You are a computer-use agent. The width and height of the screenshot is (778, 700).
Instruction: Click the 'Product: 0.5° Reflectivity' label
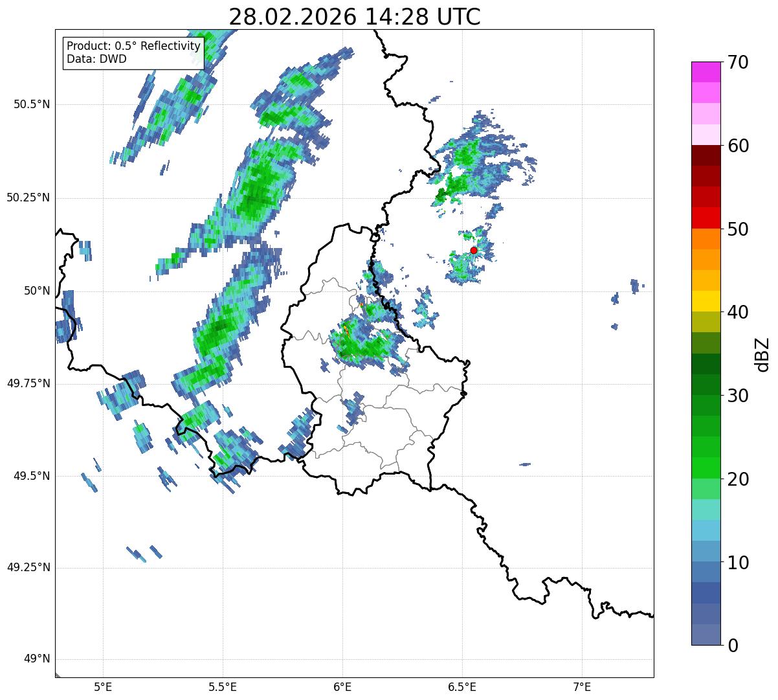[133, 47]
